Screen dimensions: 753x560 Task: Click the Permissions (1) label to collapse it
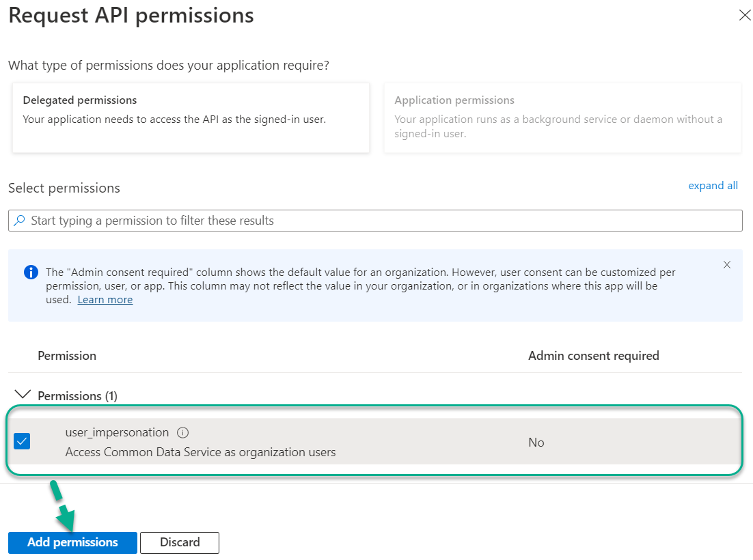tap(77, 395)
